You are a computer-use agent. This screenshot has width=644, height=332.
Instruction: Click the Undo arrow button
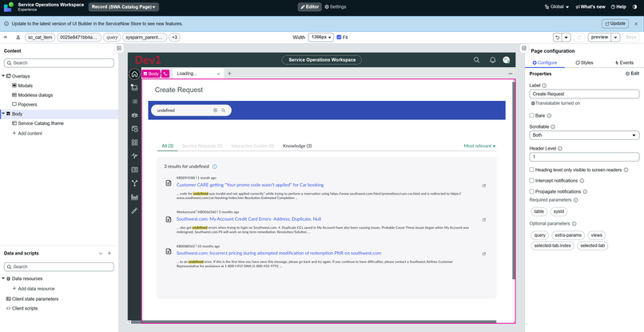tap(558, 38)
